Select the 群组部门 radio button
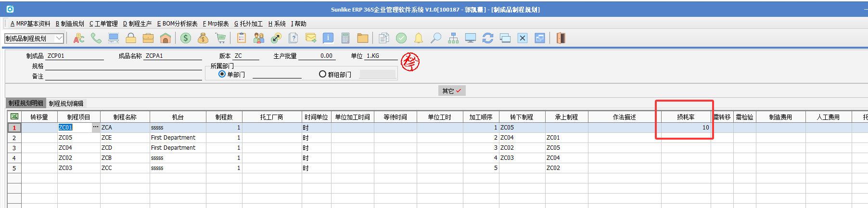Screen dimensions: 868x208 click(322, 74)
